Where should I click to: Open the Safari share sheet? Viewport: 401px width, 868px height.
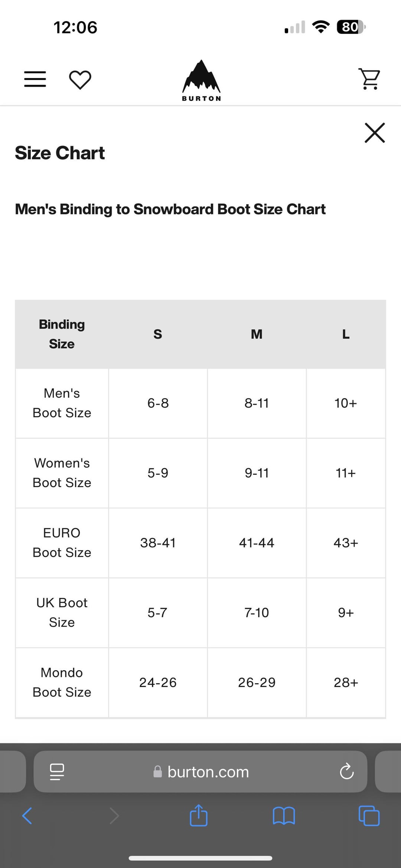199,815
